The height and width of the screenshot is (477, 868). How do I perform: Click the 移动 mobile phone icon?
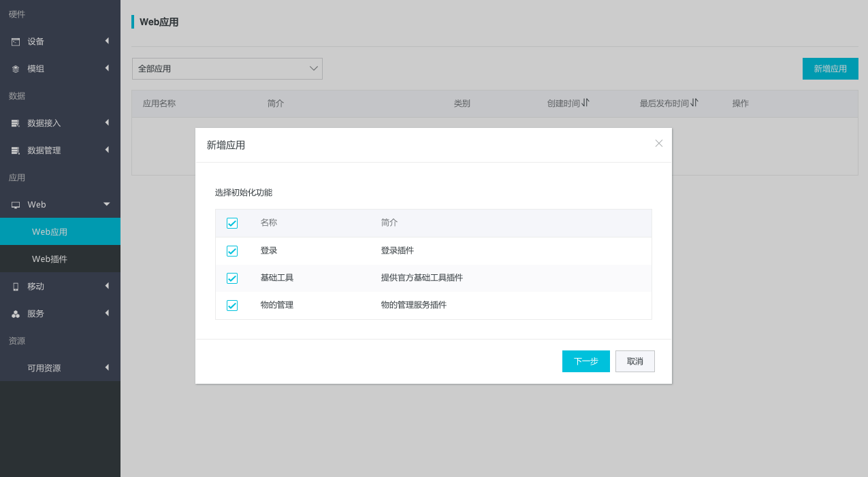point(16,286)
